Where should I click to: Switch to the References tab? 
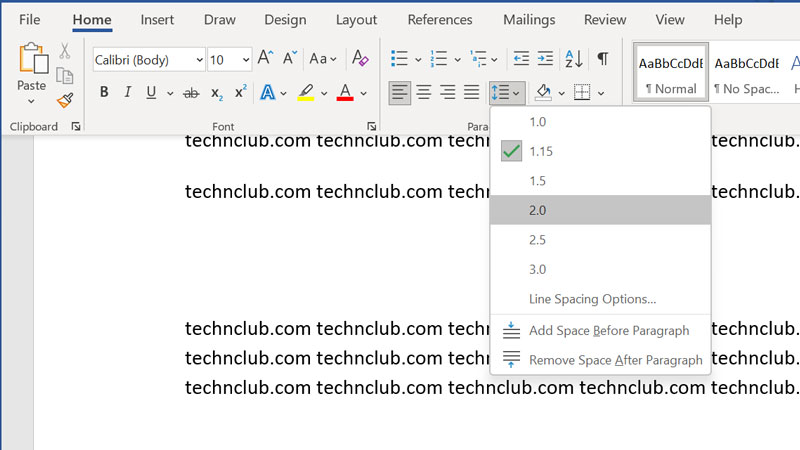[440, 19]
